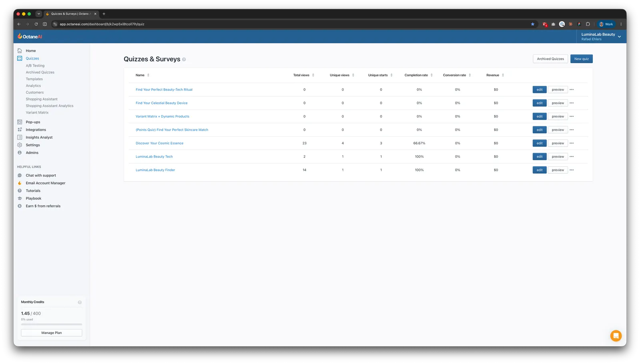Open Shopping Assistant Analytics in the sidebar

(x=50, y=106)
